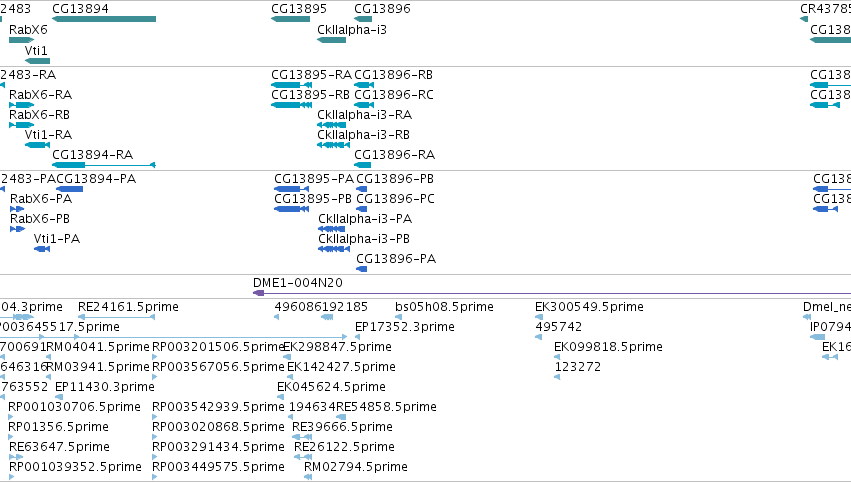
Task: Click the RP003201506.5prime EST label
Action: coord(219,347)
